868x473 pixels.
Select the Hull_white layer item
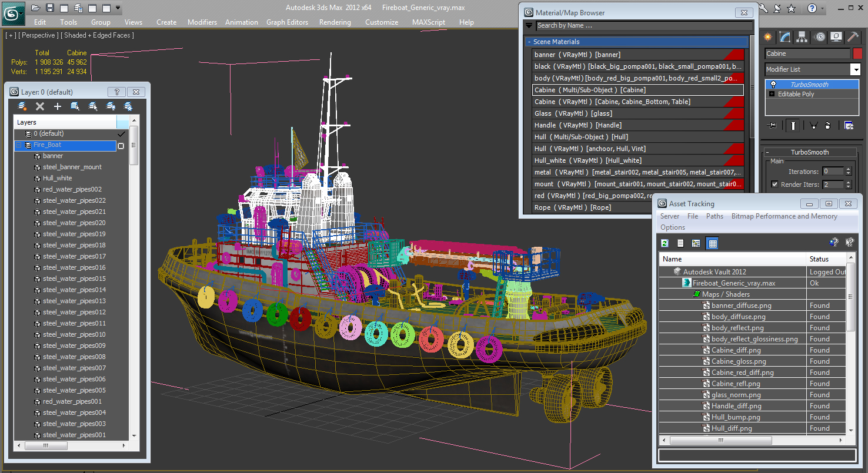coord(57,178)
